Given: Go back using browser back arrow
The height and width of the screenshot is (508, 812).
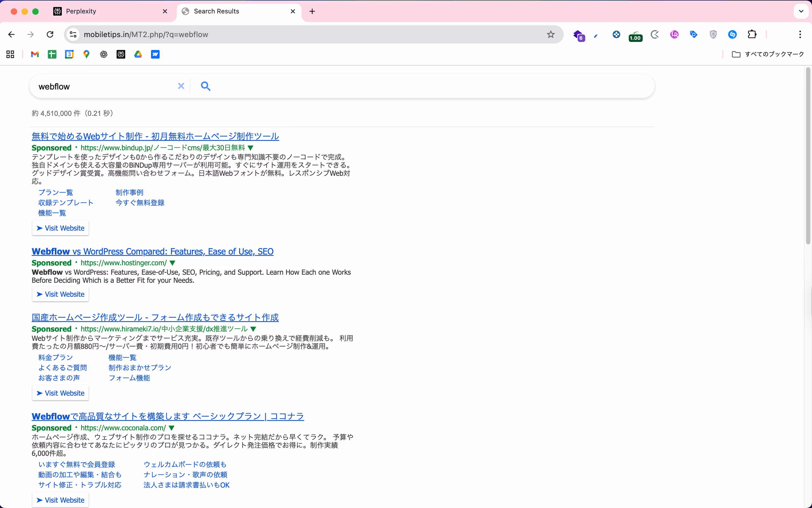Looking at the screenshot, I should [11, 34].
